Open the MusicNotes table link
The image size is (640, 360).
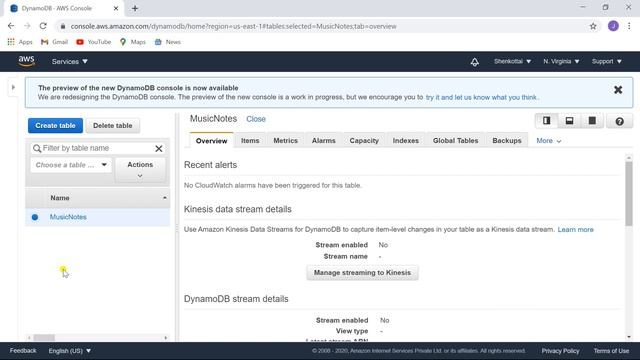pos(68,217)
